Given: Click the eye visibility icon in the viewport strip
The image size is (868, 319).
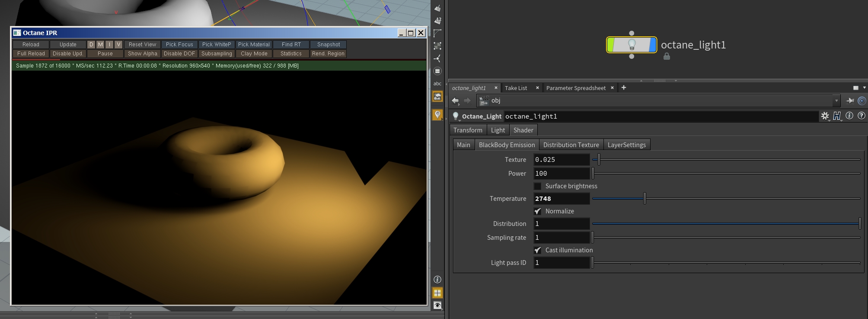Looking at the screenshot, I should pyautogui.click(x=437, y=306).
